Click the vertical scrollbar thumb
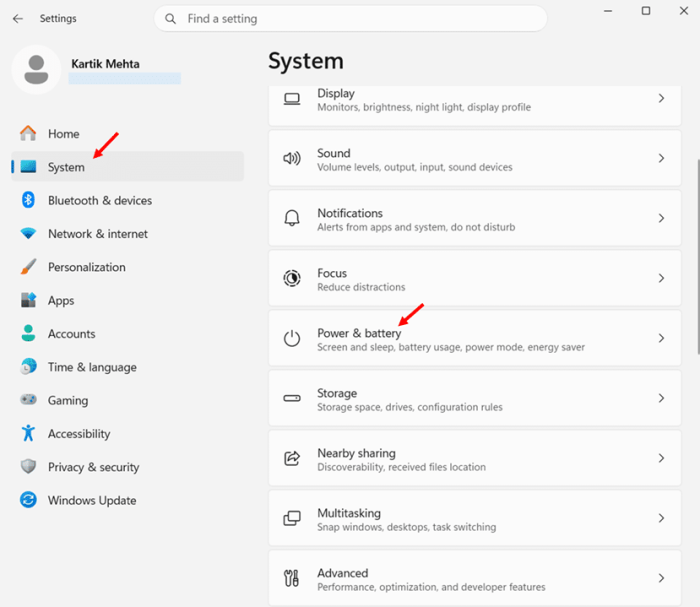 click(x=698, y=257)
